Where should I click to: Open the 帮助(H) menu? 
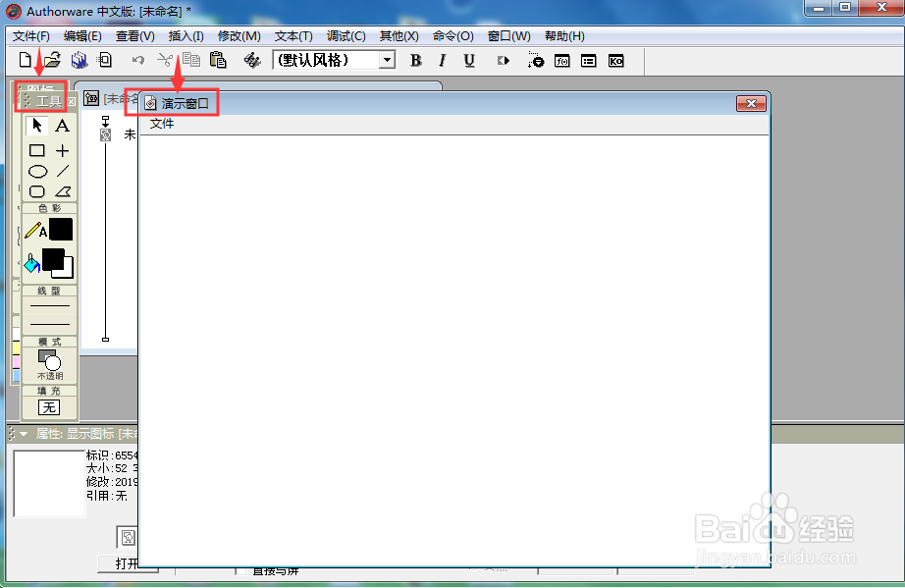pos(564,35)
